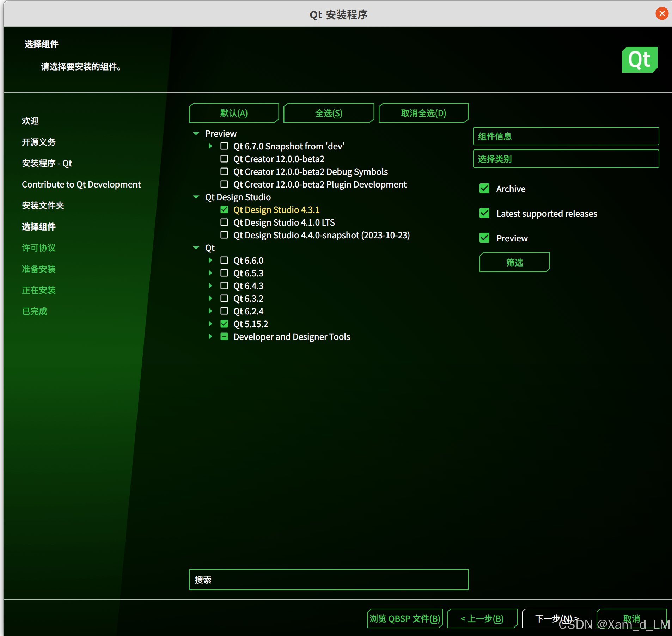Select Contribute to Qt Development step
This screenshot has height=636, width=672.
(81, 184)
